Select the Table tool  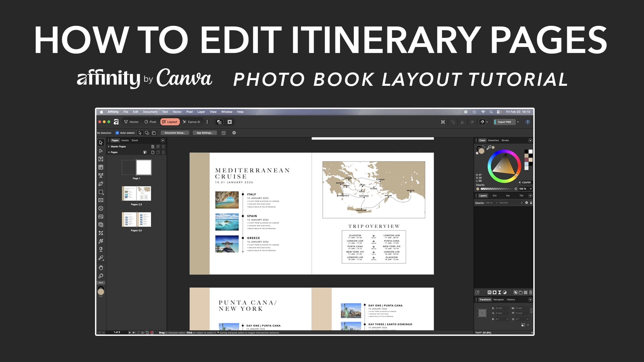(x=101, y=167)
